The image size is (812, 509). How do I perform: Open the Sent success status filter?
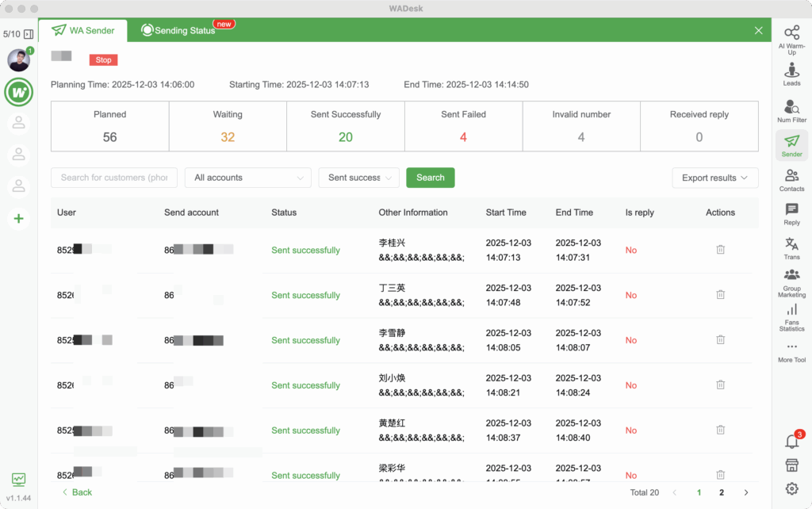(358, 178)
